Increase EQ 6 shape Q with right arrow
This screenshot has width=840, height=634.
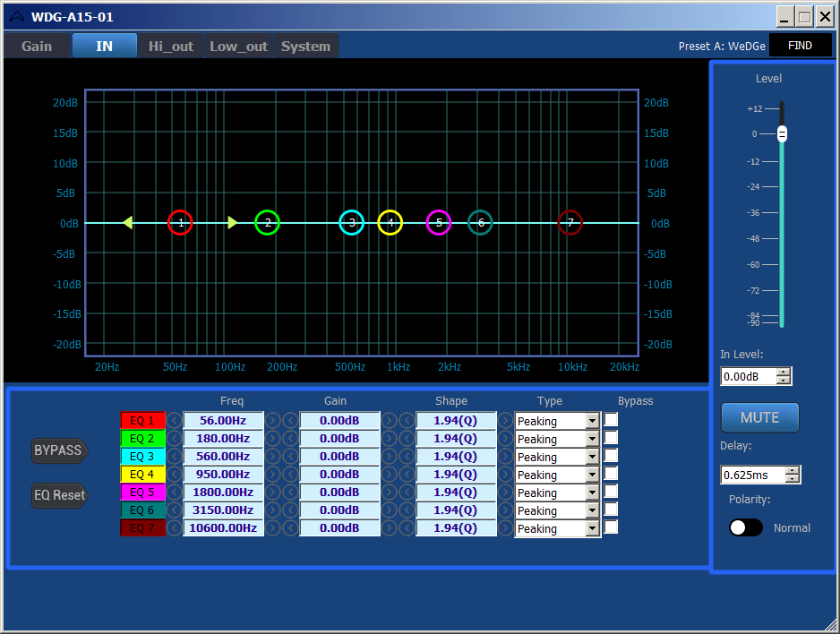click(x=505, y=510)
